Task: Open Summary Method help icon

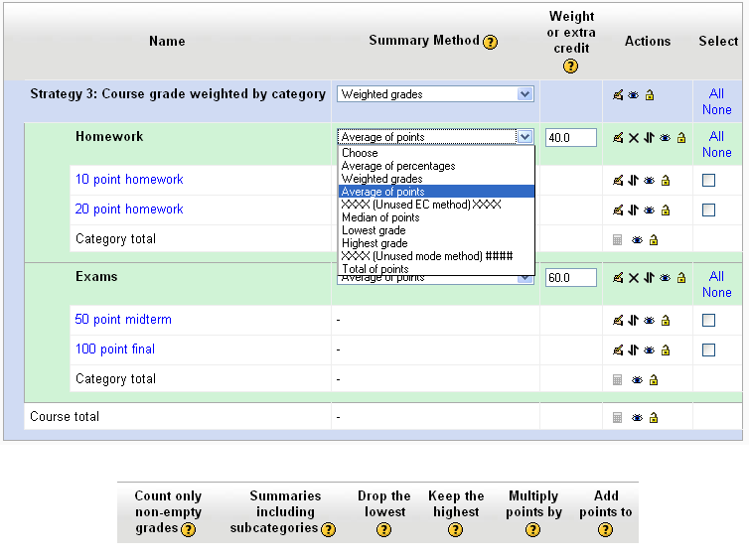Action: point(490,43)
